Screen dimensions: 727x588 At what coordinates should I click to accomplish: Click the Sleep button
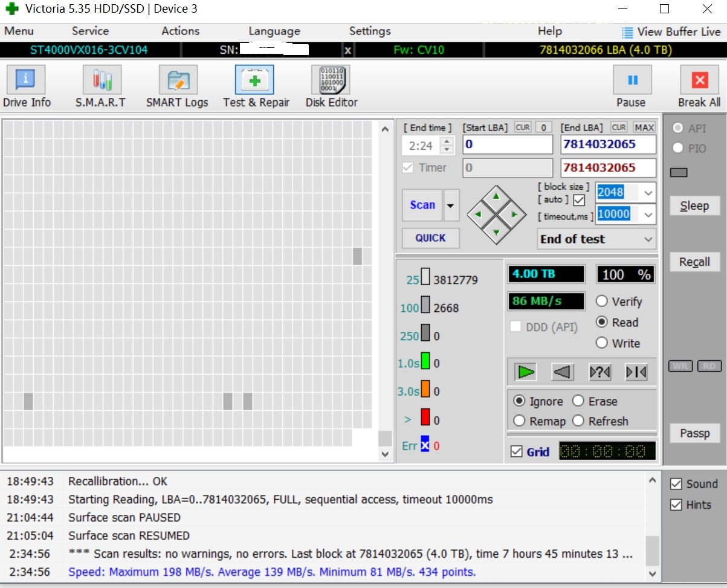coord(694,205)
